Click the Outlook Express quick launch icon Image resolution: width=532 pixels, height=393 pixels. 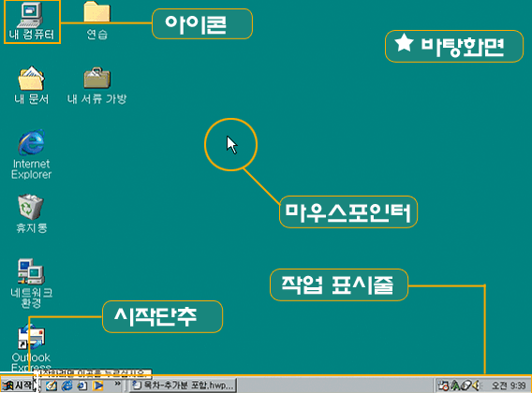[82, 386]
